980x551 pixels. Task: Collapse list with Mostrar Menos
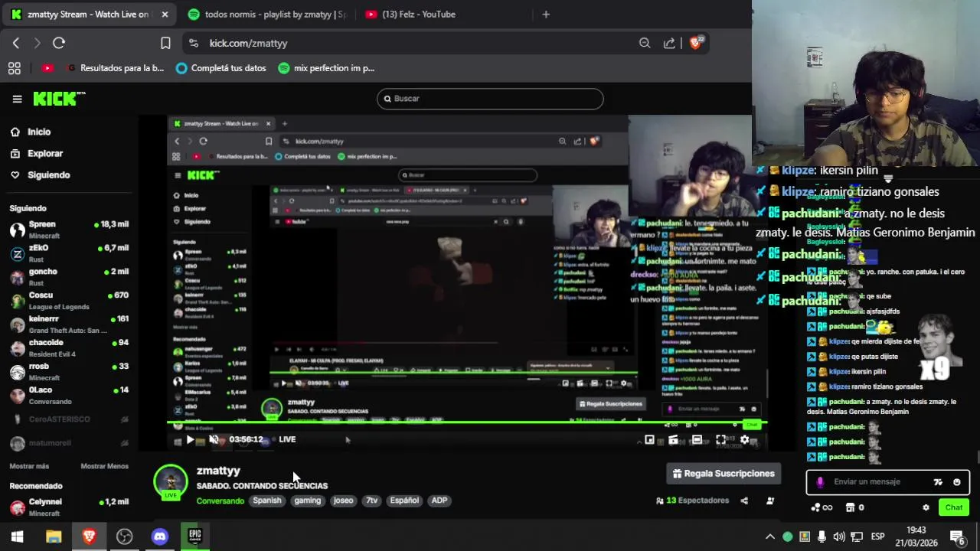105,466
